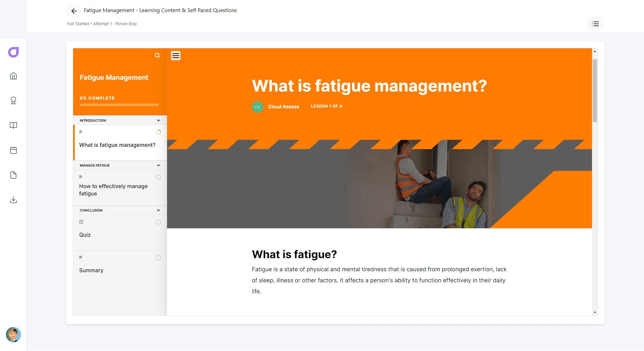Viewport: 644px width, 351px height.
Task: Open the Summary lesson
Action: pyautogui.click(x=120, y=268)
